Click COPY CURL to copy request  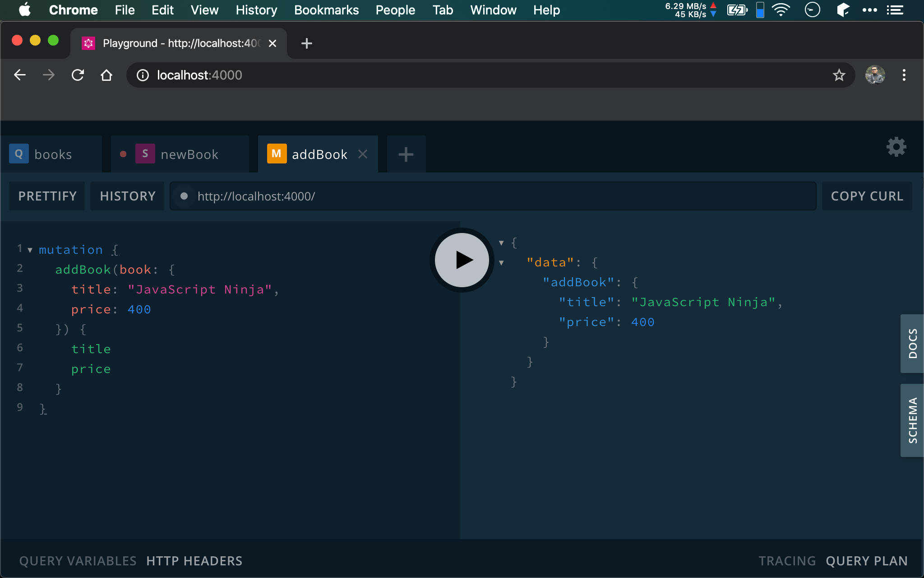[867, 196]
